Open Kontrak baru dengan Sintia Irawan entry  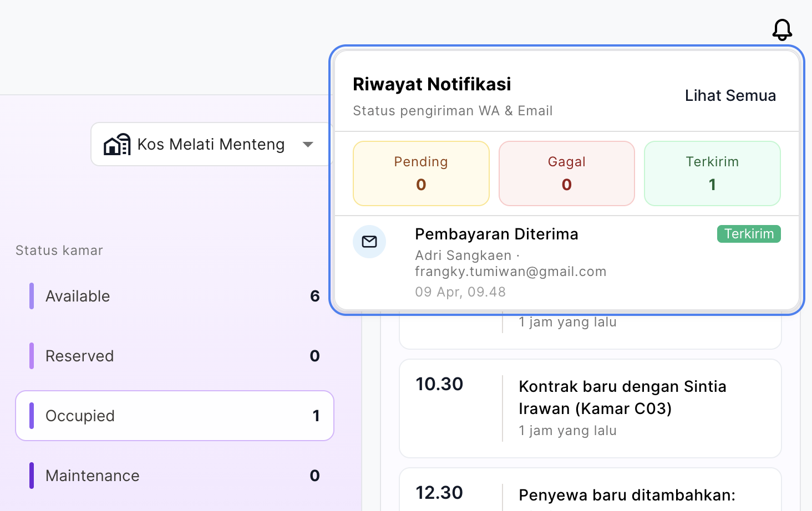(590, 408)
